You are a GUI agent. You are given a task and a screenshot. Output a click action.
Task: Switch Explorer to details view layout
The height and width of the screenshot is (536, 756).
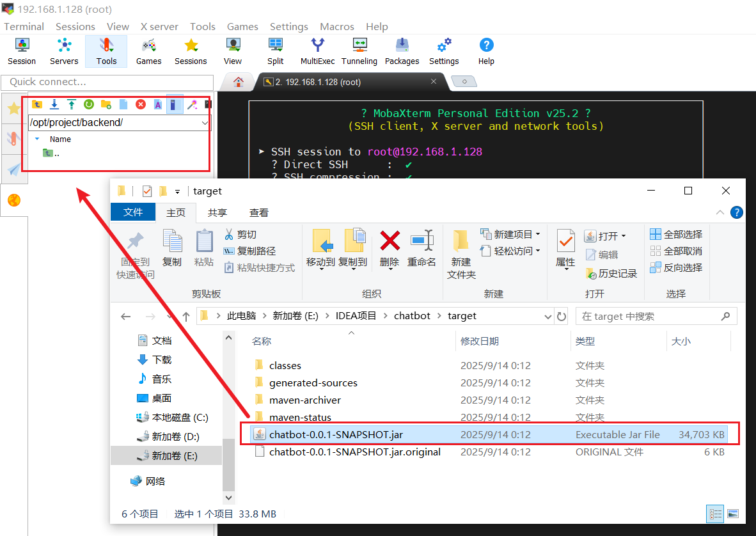[x=714, y=514]
